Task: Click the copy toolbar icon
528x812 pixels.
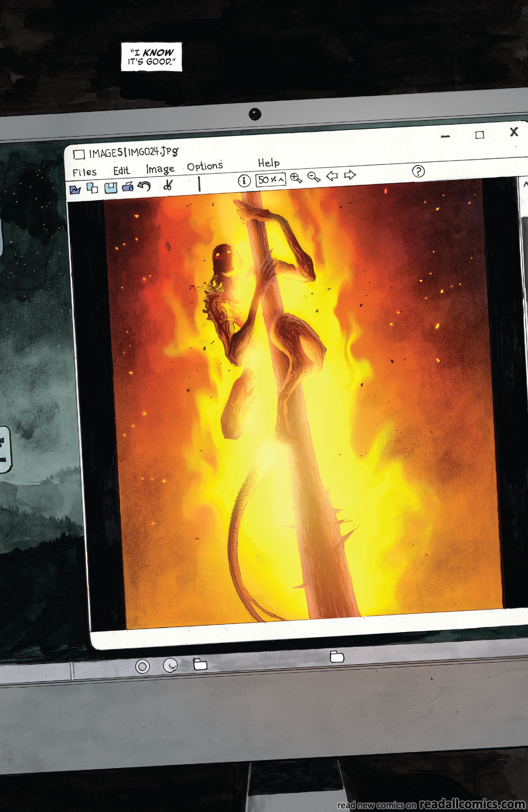Action: [92, 188]
